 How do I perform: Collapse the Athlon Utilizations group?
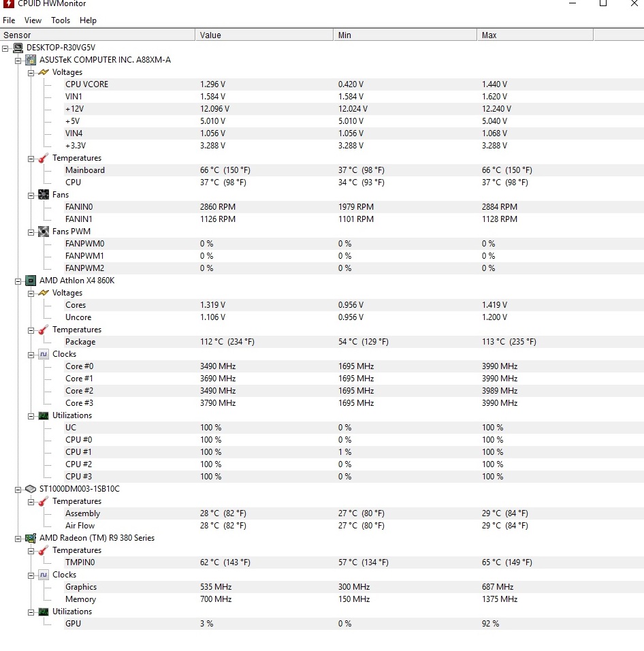coord(31,417)
